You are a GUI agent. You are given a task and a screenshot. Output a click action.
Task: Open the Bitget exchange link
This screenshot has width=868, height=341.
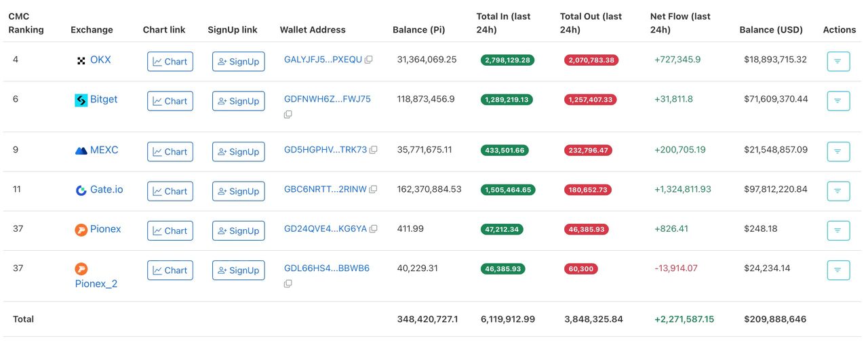coord(104,99)
